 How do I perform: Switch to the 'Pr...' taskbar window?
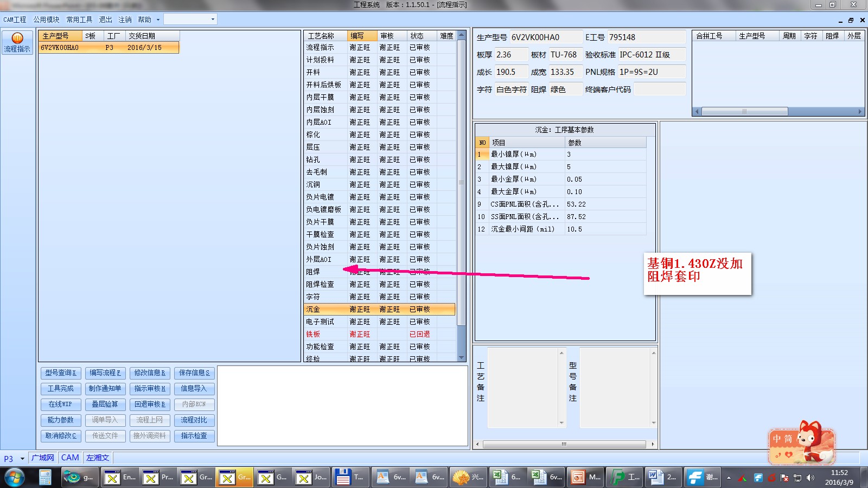tap(158, 477)
